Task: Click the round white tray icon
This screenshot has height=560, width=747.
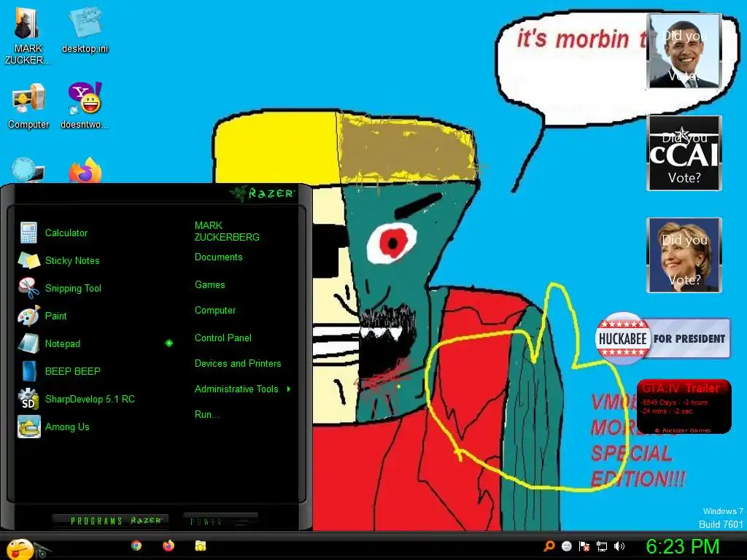Action: click(566, 545)
